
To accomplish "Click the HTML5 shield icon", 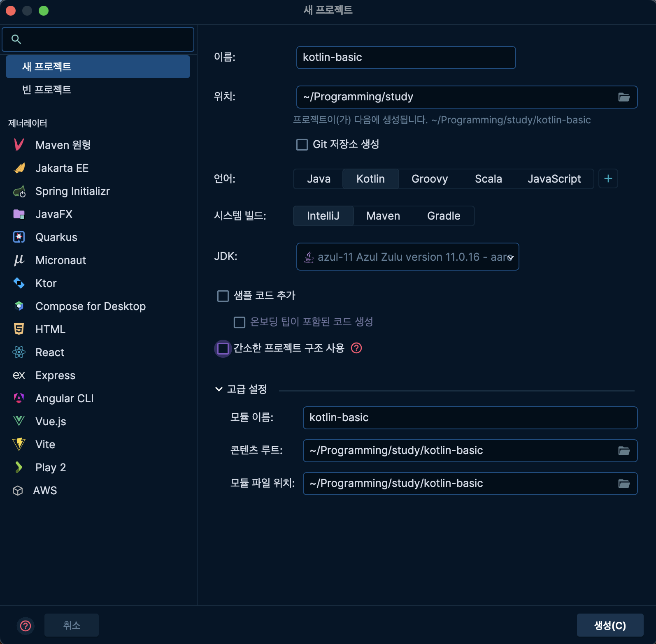I will tap(19, 329).
